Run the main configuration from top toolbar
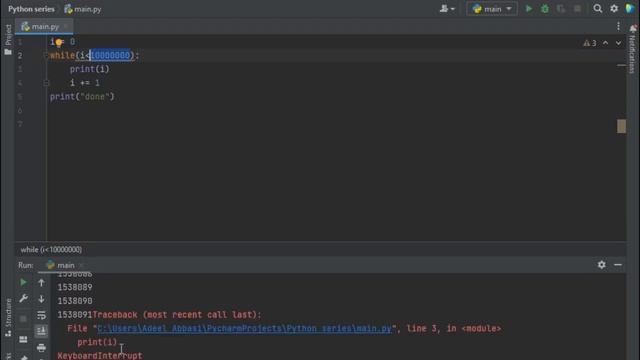 529,9
